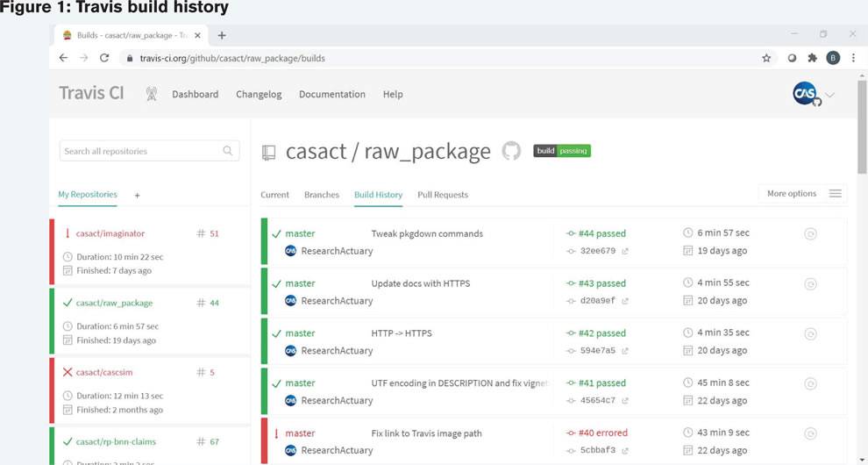Open casact/cascsim repository in sidebar
868x465 pixels.
pos(104,372)
